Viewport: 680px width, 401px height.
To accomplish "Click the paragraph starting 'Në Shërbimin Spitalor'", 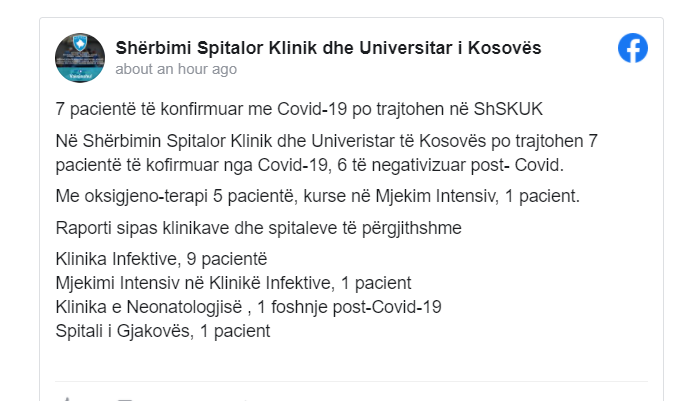I will pyautogui.click(x=327, y=153).
